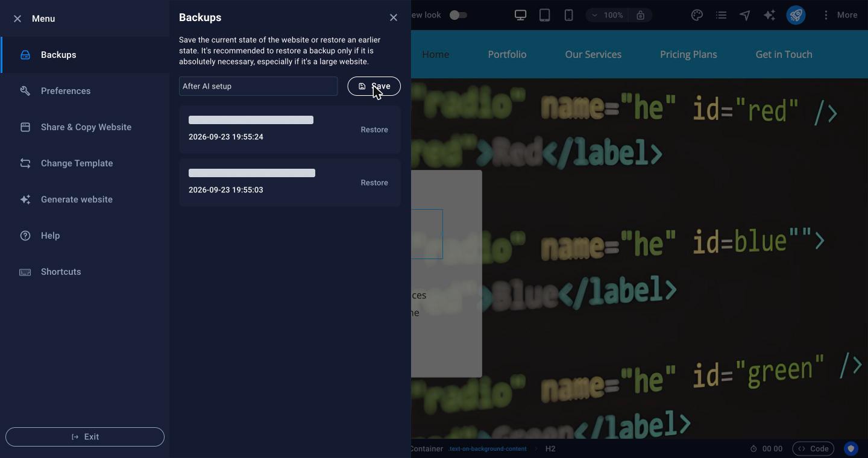Close the Backups panel

[x=394, y=17]
